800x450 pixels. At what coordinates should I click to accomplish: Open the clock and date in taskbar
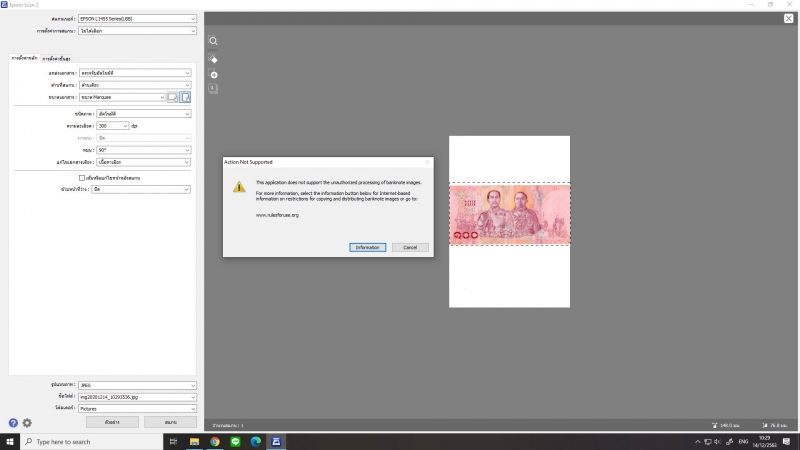pos(764,442)
